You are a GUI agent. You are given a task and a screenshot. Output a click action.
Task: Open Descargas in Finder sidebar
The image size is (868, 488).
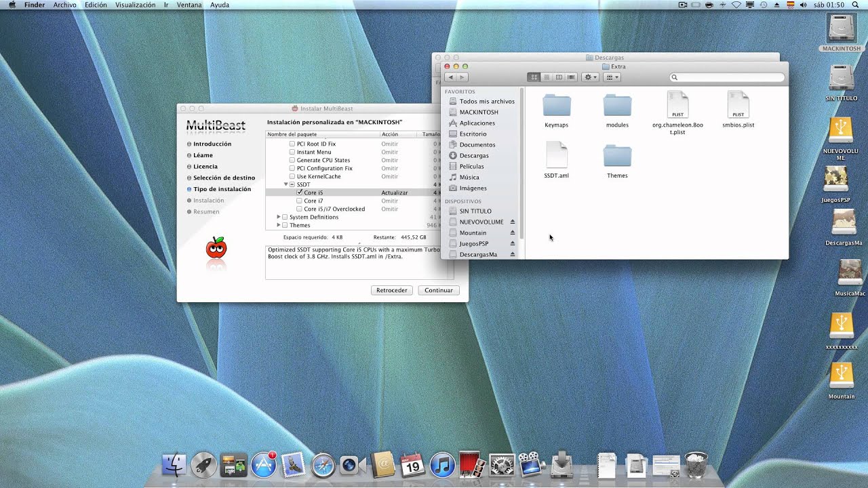(473, 156)
